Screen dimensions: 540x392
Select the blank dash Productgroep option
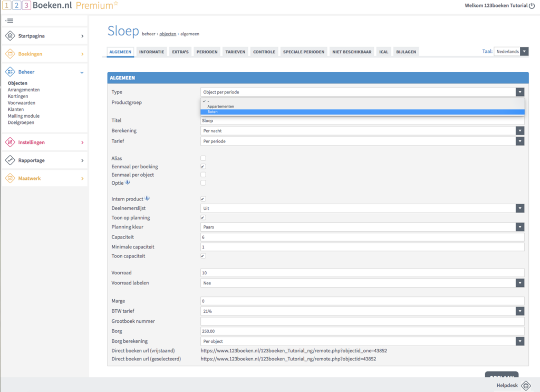click(x=362, y=101)
